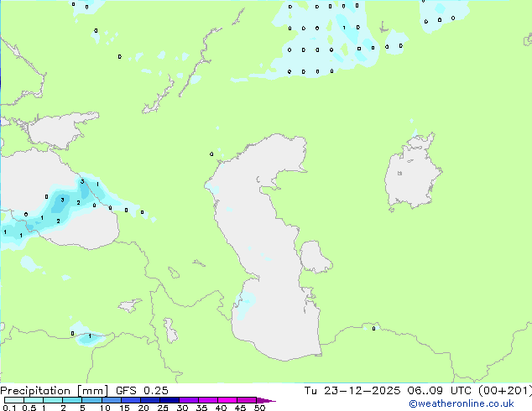Select the 15–20 mm legend swatch

[131, 400]
